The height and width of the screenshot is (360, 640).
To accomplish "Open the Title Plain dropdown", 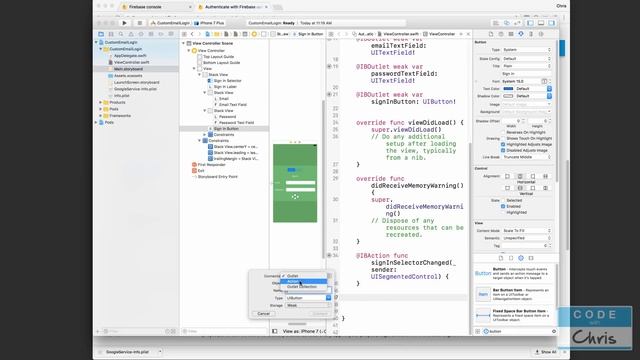I will [x=527, y=66].
